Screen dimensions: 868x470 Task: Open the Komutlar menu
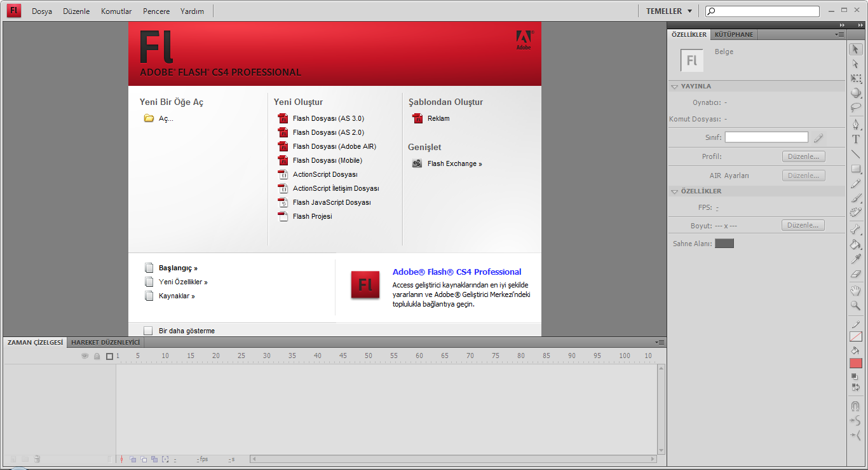click(116, 11)
